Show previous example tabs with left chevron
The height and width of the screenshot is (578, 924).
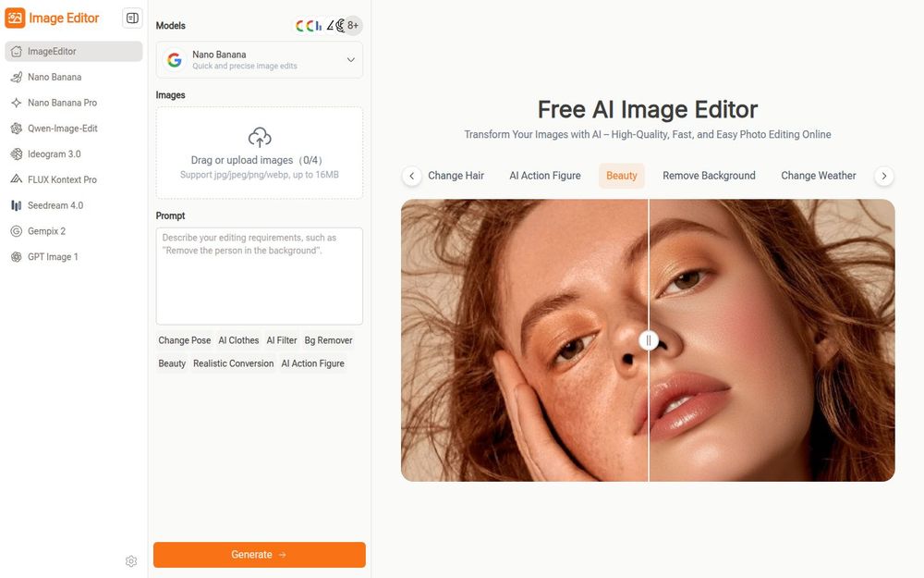click(x=412, y=176)
